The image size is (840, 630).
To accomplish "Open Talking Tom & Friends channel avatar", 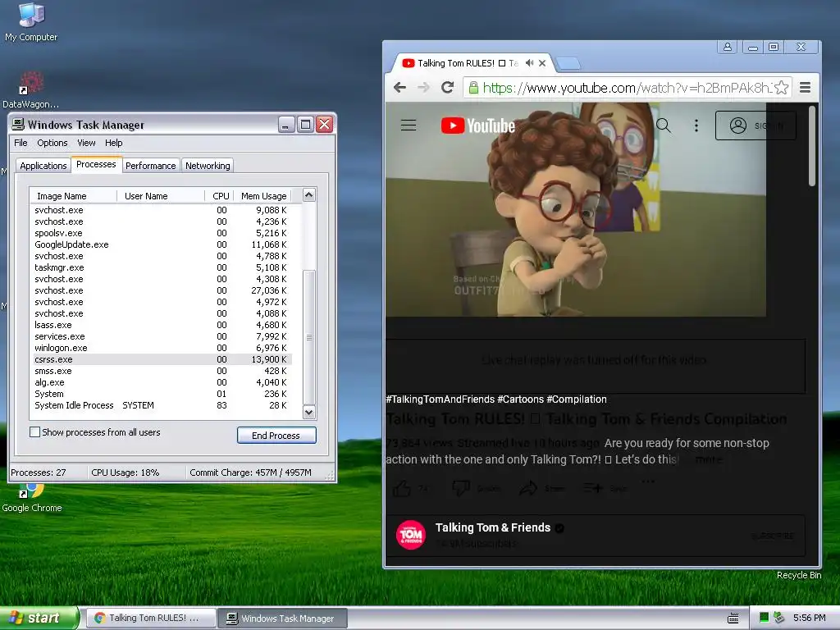I will point(411,535).
